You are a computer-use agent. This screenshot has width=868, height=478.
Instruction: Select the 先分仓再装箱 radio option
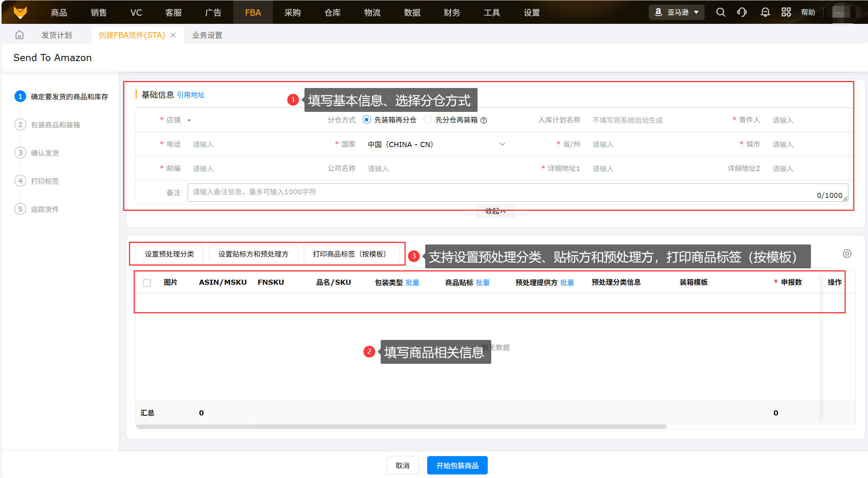point(428,120)
